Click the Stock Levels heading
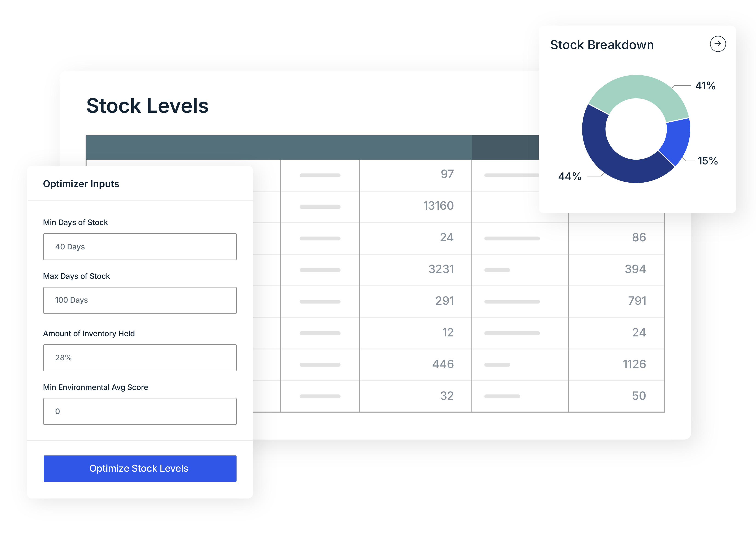 click(x=147, y=106)
